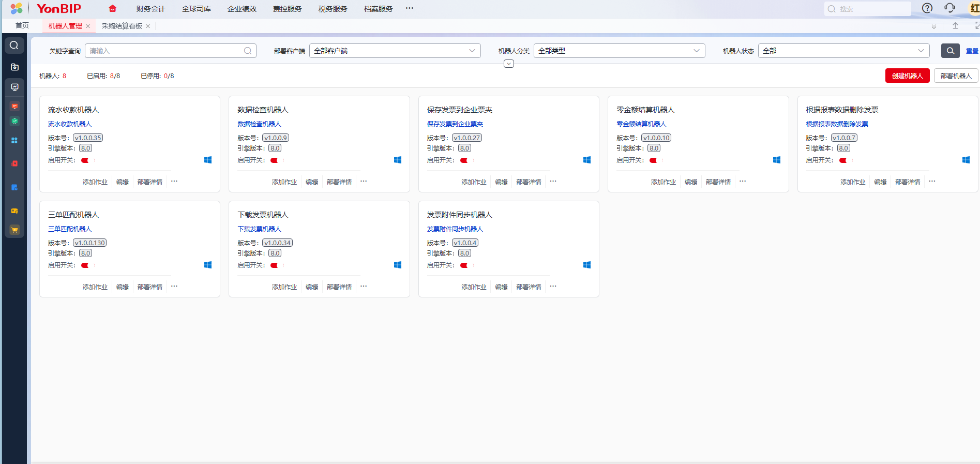Toggle 启用开关 for 流水收款机器人

[86, 160]
